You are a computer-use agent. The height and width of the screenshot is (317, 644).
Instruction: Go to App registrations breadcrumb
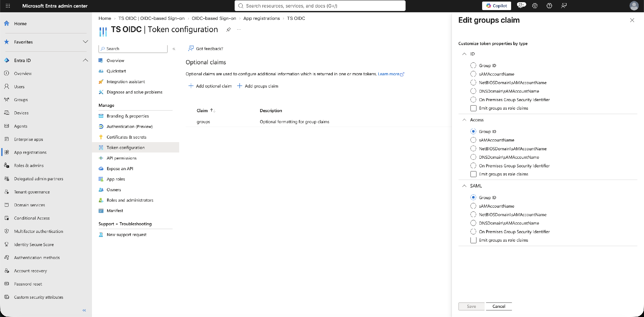261,18
